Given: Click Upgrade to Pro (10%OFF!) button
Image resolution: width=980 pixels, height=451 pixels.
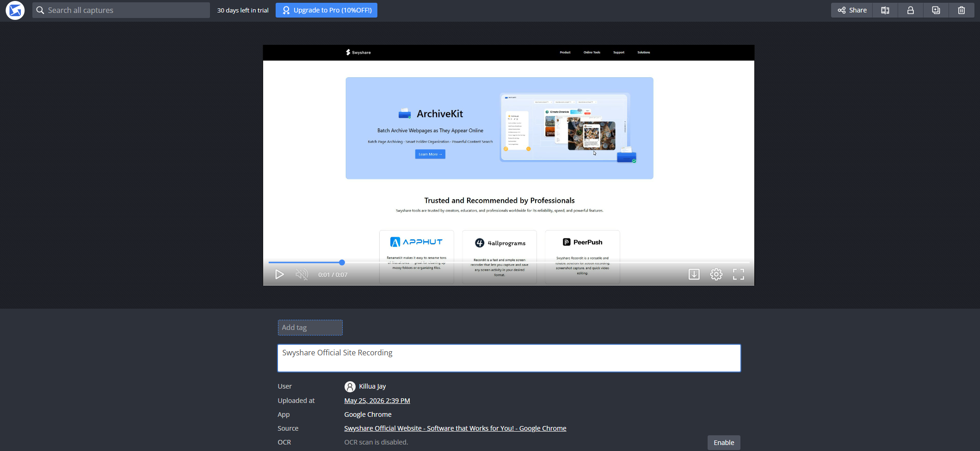Looking at the screenshot, I should (x=327, y=10).
